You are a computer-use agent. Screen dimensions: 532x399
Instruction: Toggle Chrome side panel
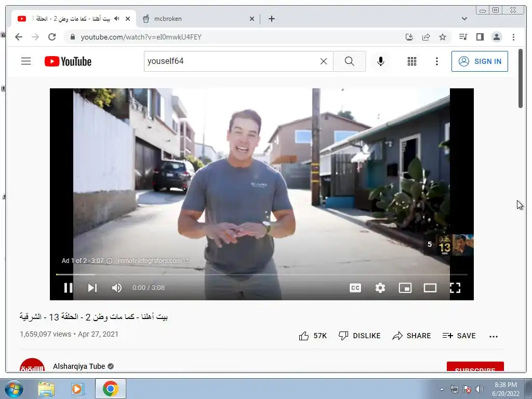coord(480,37)
